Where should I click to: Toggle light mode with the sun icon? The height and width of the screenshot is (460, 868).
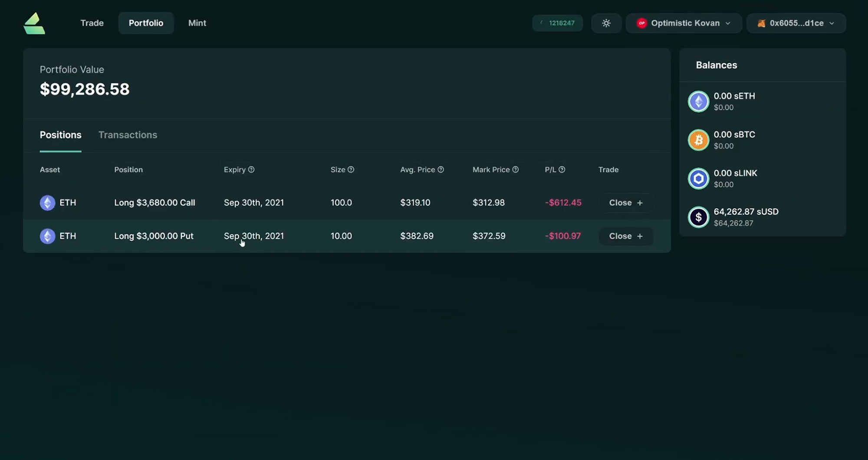tap(606, 23)
